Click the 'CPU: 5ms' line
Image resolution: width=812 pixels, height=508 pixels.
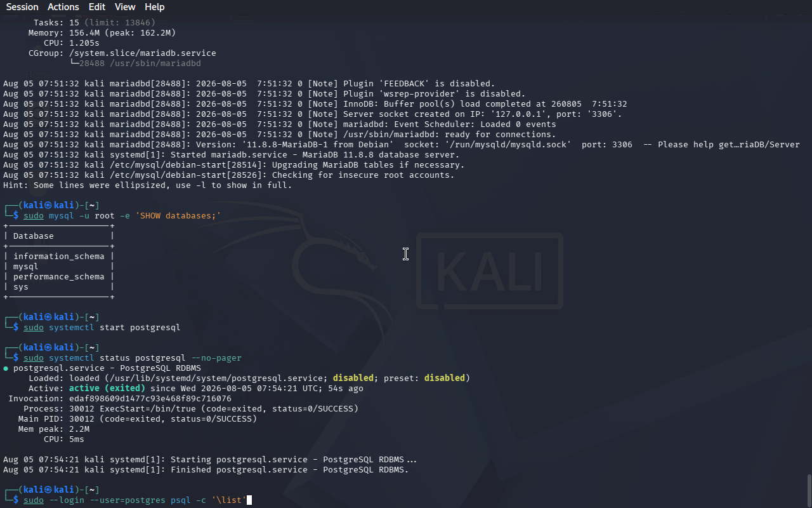click(x=64, y=439)
